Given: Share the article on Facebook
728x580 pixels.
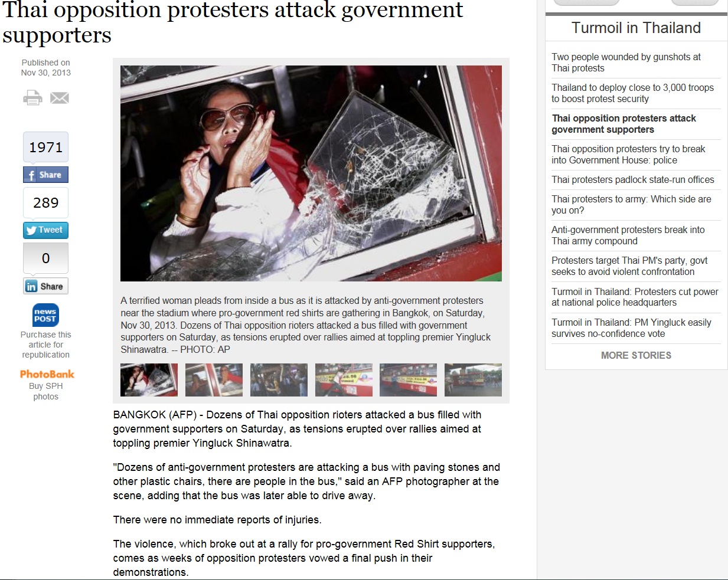Looking at the screenshot, I should pyautogui.click(x=46, y=175).
